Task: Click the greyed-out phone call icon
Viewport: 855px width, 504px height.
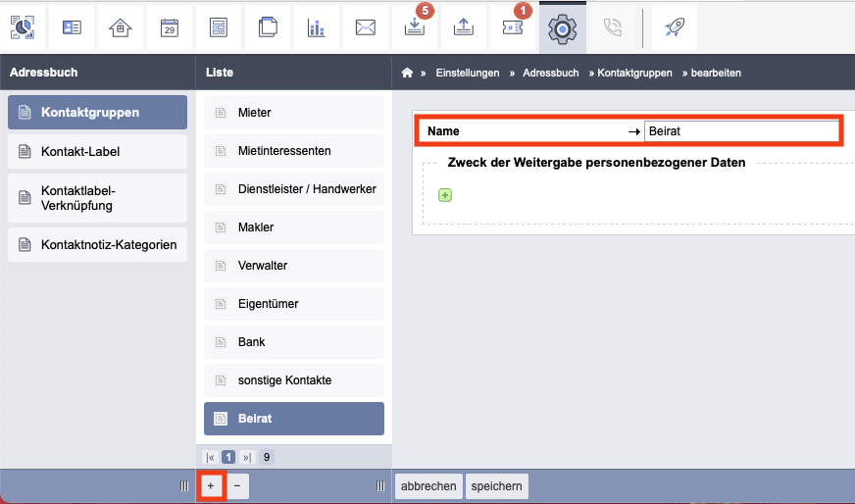Action: [x=613, y=27]
